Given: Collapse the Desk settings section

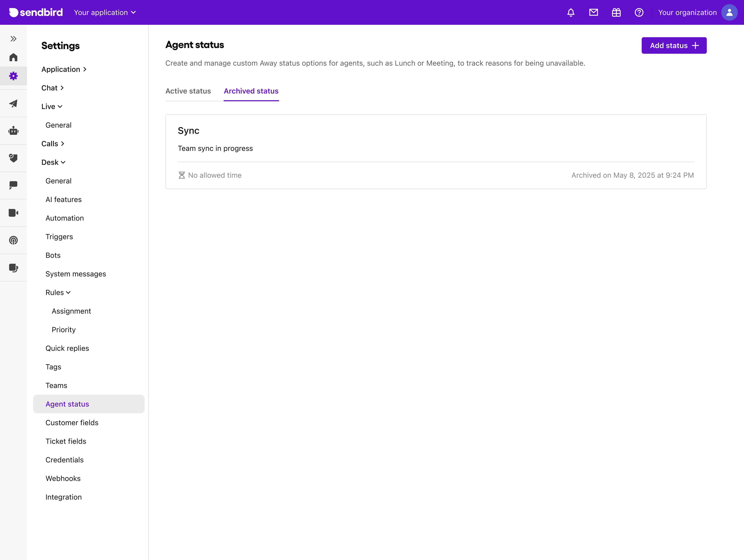Looking at the screenshot, I should tap(54, 162).
